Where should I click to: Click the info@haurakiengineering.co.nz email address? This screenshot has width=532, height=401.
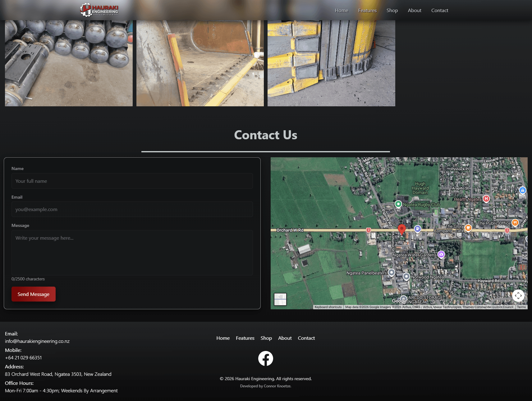pyautogui.click(x=37, y=341)
